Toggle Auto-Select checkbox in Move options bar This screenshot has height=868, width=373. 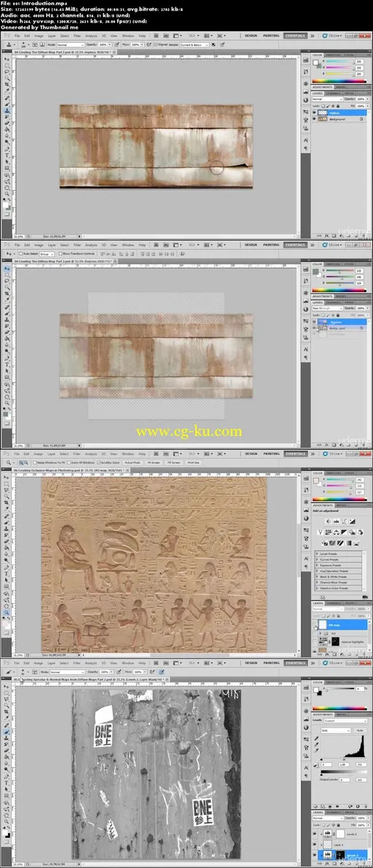tap(20, 253)
